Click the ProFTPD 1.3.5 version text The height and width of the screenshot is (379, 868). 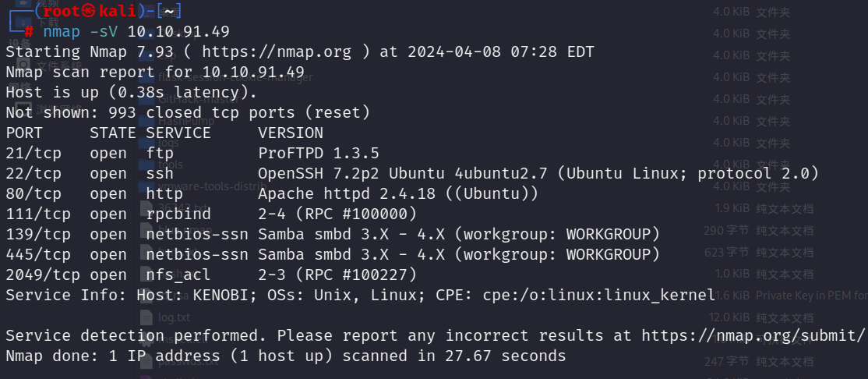click(319, 153)
